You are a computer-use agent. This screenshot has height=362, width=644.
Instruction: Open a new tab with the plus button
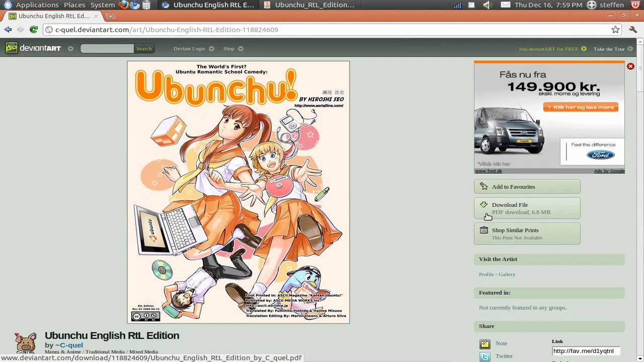tap(111, 16)
